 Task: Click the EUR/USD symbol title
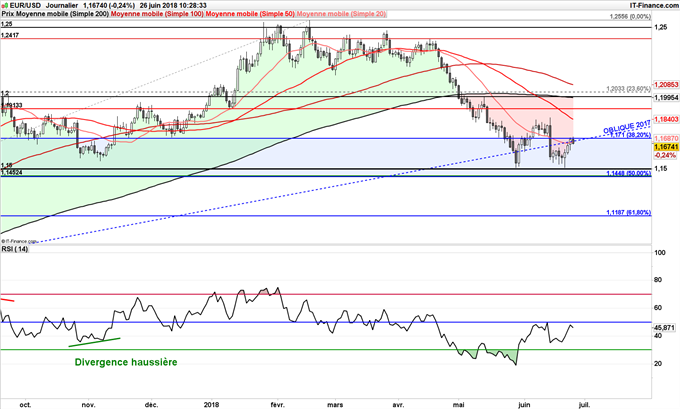point(24,6)
